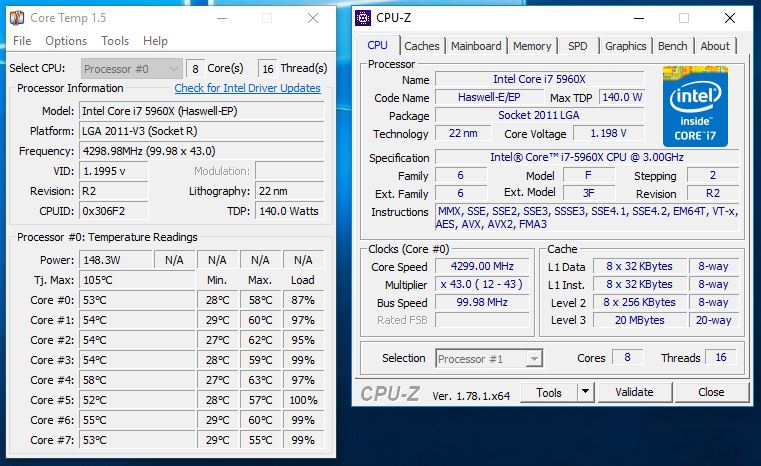
Task: Select the CPU tab in CPU-Z
Action: [377, 45]
